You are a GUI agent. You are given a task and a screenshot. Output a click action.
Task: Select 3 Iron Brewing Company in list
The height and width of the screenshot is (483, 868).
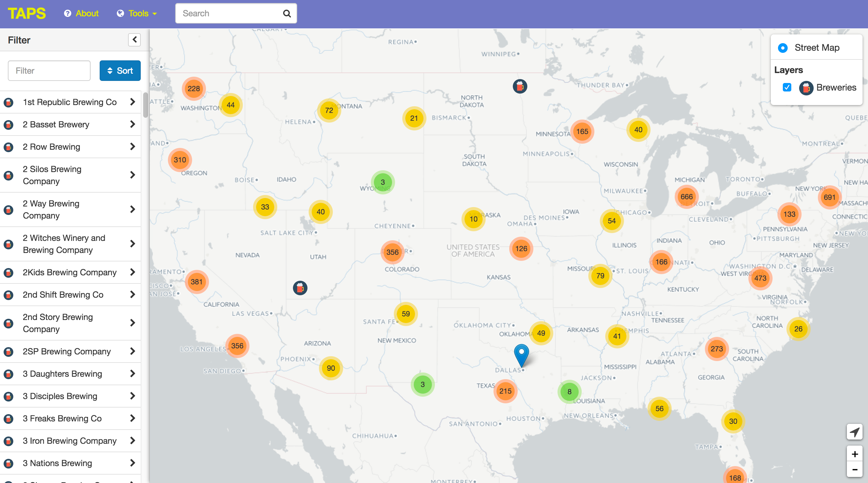click(x=70, y=441)
